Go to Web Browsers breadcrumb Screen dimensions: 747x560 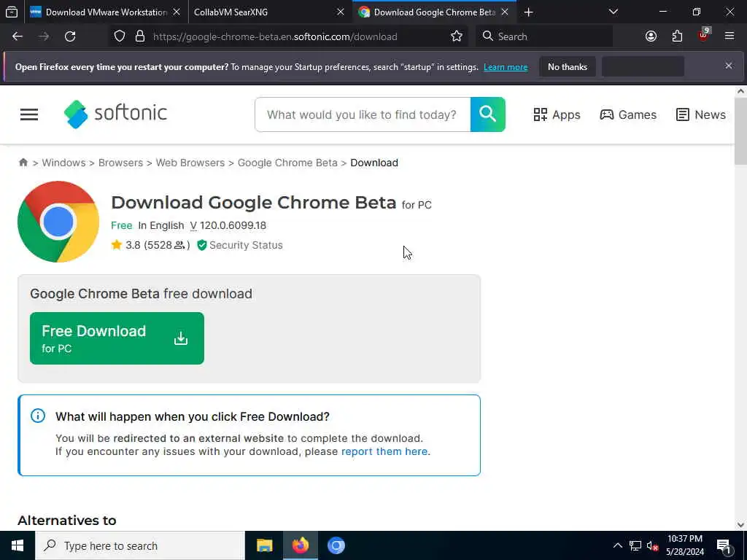(190, 163)
